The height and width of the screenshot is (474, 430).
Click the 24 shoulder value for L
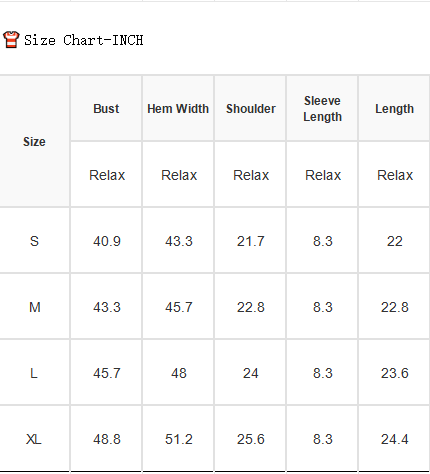click(x=251, y=373)
